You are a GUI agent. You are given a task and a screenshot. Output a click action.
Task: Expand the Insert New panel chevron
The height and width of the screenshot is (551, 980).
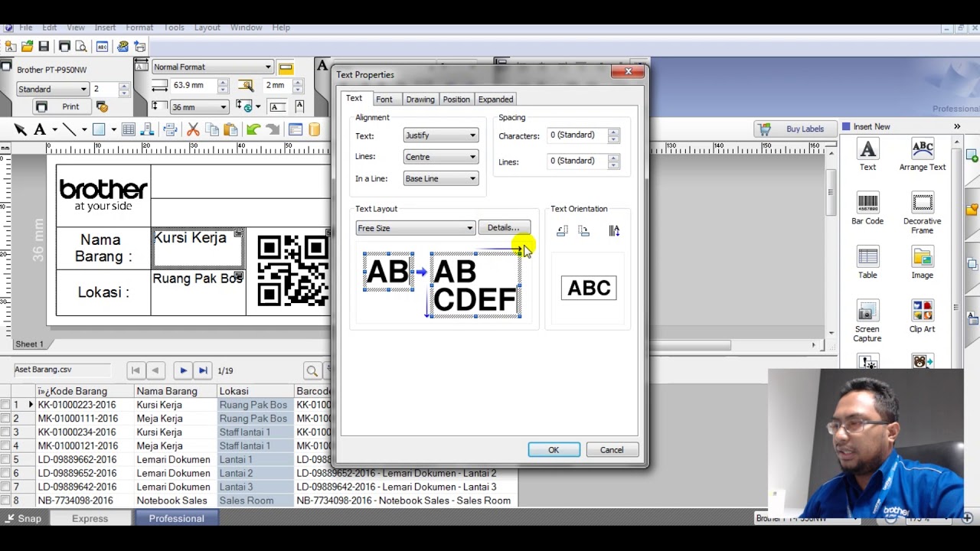(957, 126)
